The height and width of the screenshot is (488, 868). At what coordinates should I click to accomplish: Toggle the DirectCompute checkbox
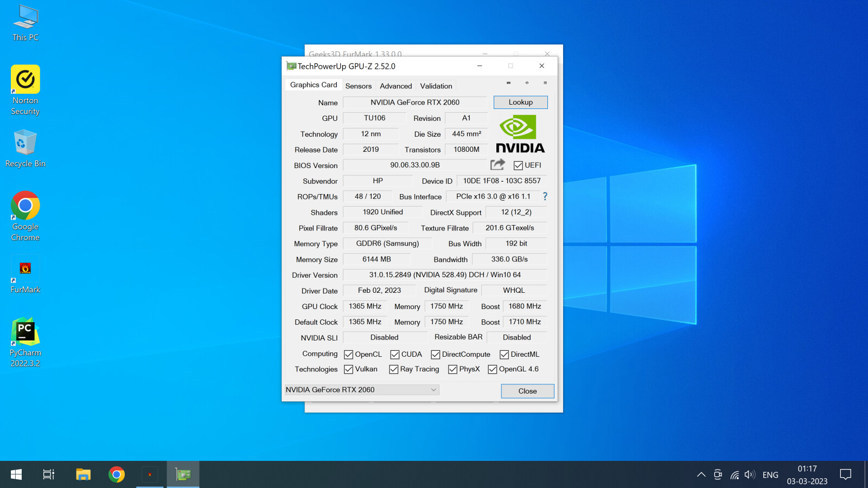(435, 355)
